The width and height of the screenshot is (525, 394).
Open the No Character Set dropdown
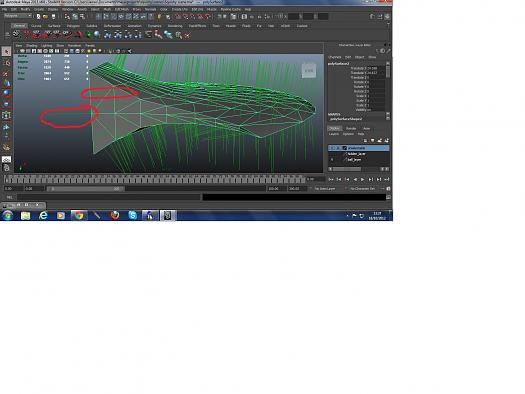click(364, 189)
